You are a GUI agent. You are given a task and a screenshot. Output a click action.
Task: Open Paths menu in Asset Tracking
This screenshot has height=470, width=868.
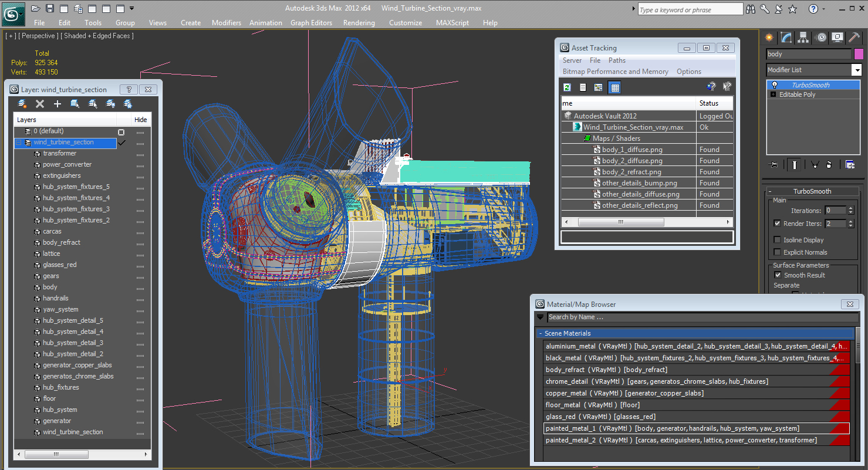pos(617,60)
